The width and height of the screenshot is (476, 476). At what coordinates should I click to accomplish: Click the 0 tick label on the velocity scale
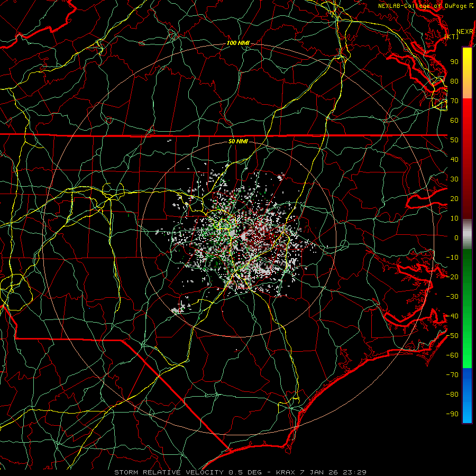[x=456, y=238]
